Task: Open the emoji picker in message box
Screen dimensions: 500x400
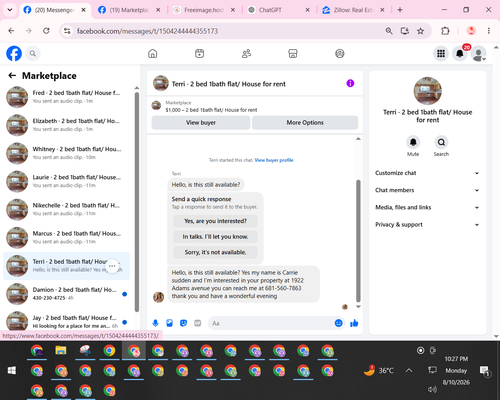Action: (x=338, y=323)
